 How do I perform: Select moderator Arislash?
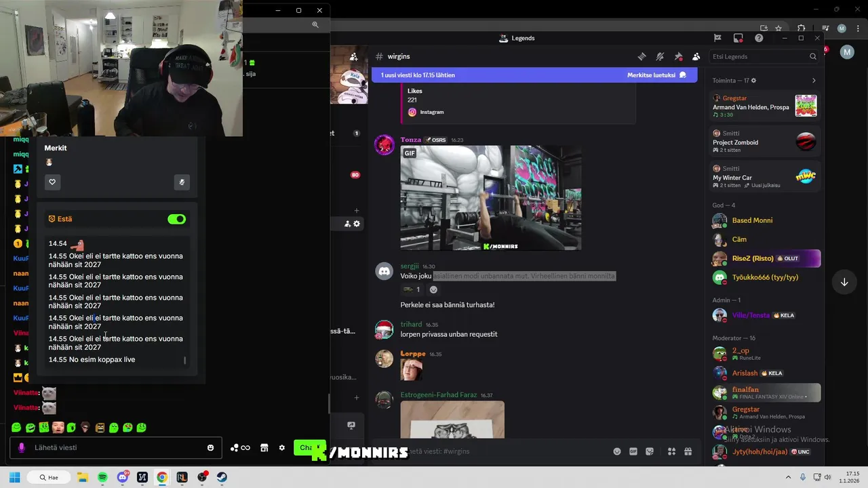766,373
